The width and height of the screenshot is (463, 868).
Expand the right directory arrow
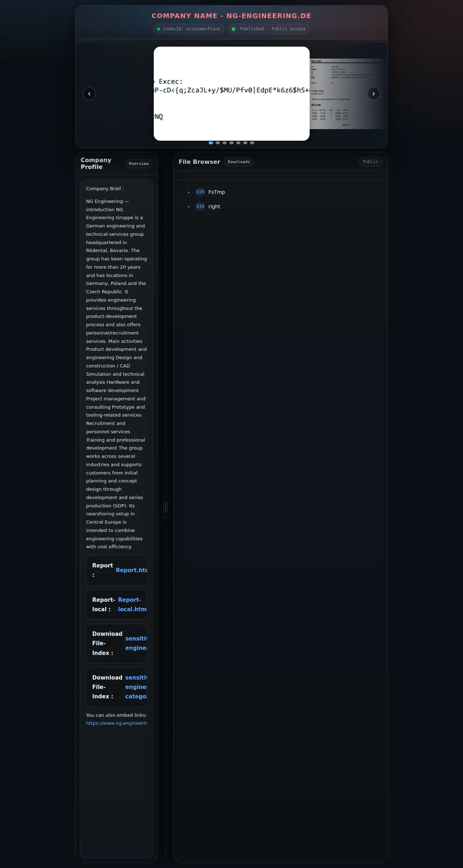tap(189, 207)
